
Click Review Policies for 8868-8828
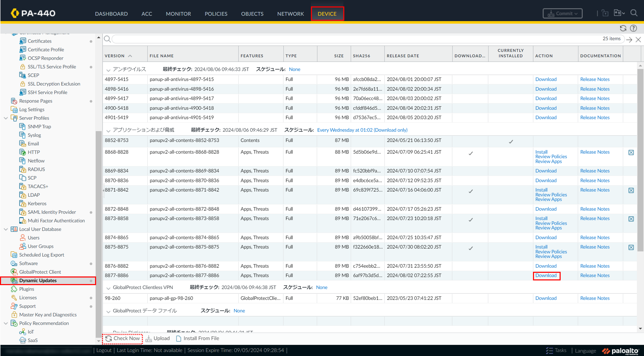click(551, 157)
